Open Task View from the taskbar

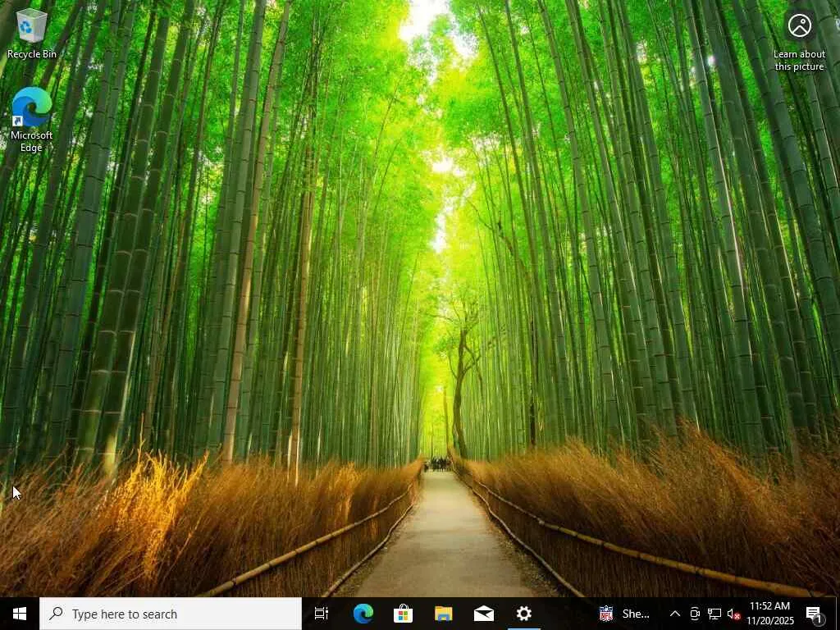pyautogui.click(x=322, y=614)
